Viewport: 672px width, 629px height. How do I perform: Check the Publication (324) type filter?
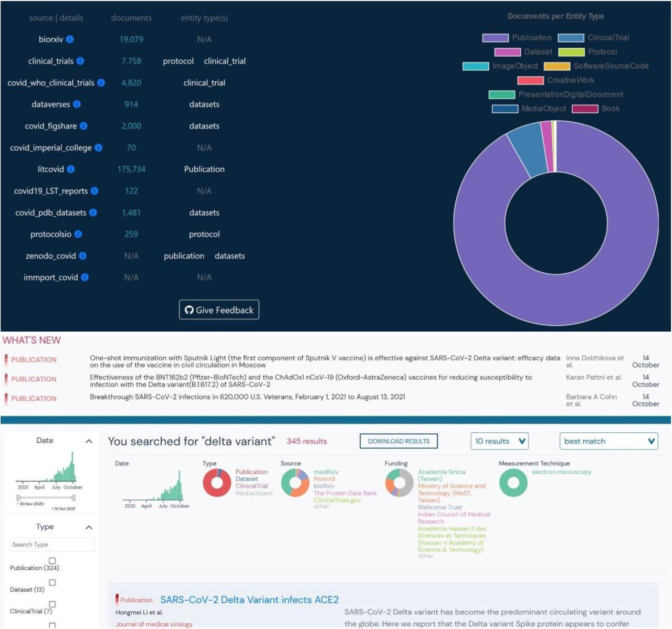point(52,561)
